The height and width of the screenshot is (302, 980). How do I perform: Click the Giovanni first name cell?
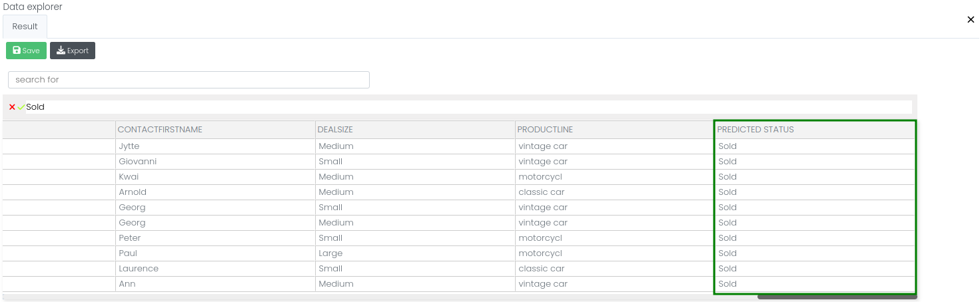(137, 162)
